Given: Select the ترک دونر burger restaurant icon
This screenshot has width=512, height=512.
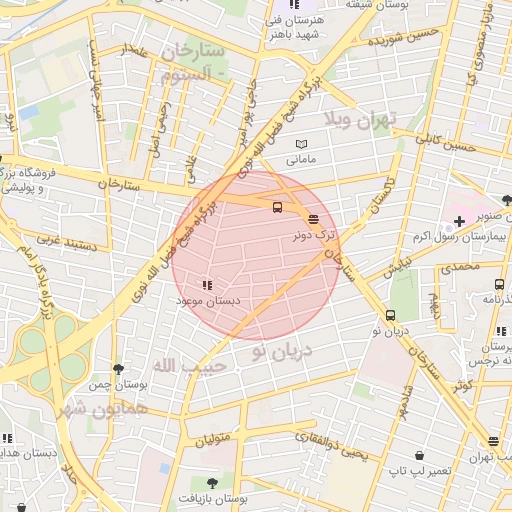Looking at the screenshot, I should (313, 219).
